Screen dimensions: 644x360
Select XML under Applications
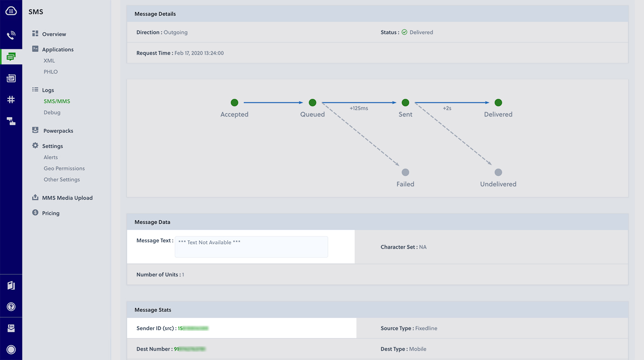(x=49, y=60)
